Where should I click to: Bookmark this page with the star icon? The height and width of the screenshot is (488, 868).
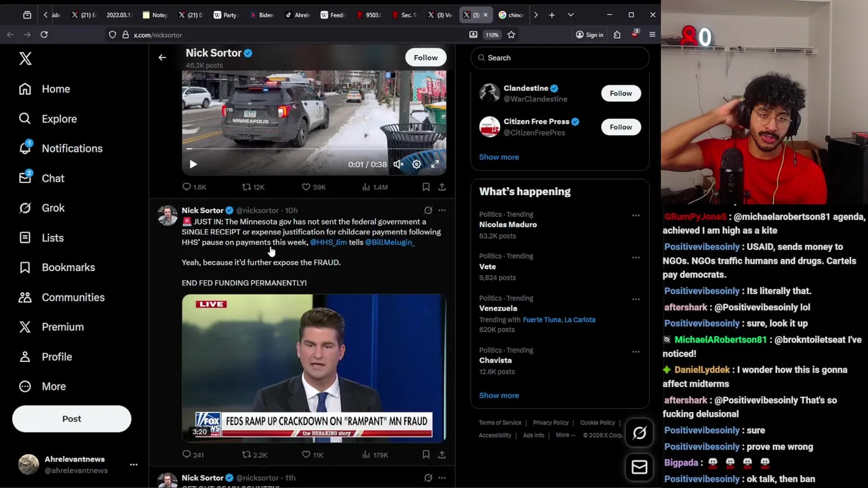click(x=511, y=35)
